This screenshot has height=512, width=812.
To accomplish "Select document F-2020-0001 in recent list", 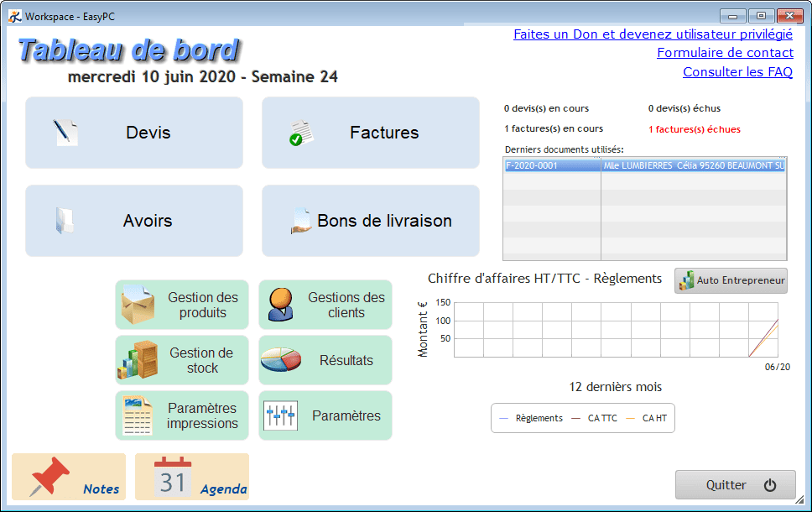I will 552,166.
